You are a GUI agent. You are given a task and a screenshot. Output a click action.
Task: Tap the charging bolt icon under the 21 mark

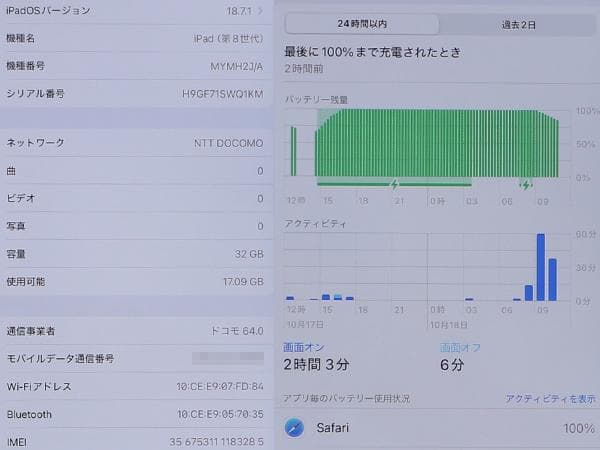pos(395,184)
